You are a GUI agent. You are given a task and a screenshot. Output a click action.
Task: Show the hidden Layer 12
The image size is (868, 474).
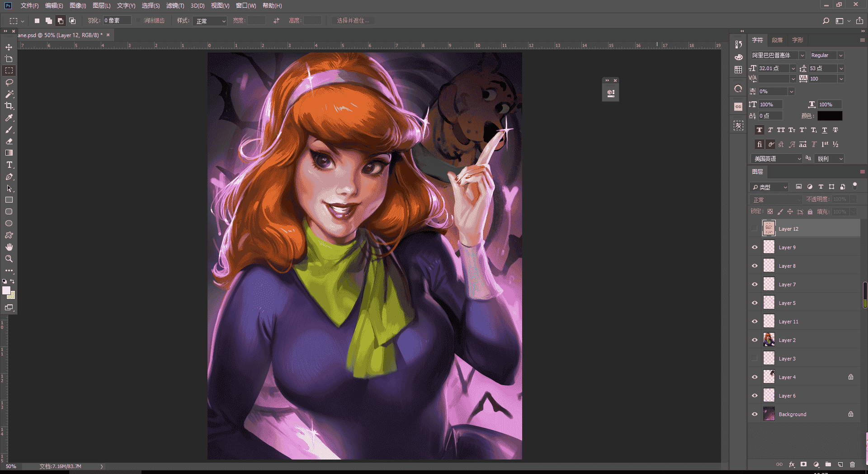(754, 228)
